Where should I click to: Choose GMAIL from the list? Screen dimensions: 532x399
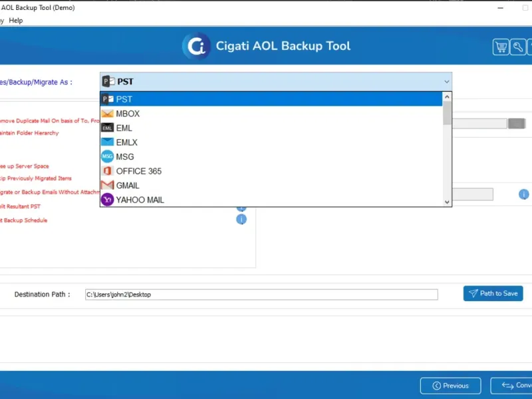point(271,186)
